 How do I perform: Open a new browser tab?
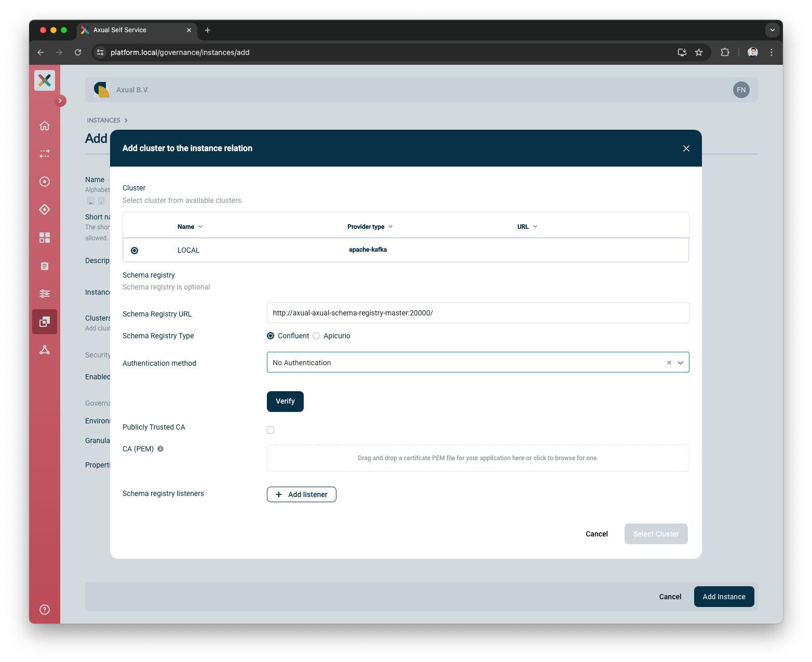[x=208, y=30]
